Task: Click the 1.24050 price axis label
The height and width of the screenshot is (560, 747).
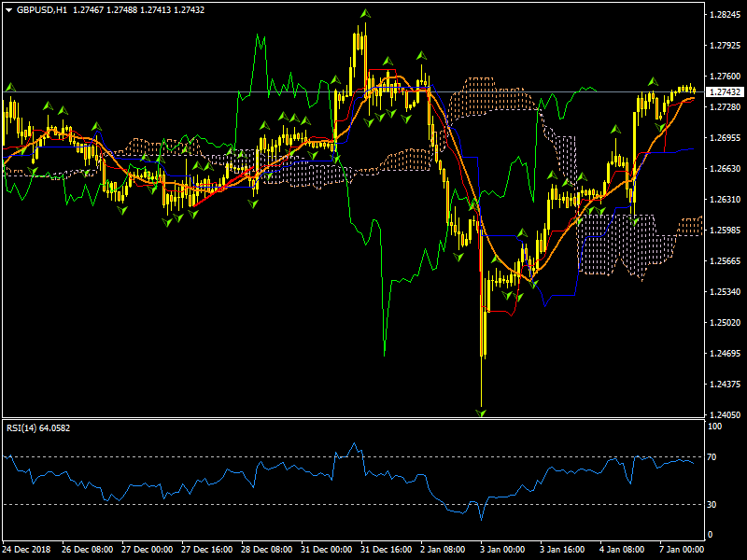Action: click(725, 414)
